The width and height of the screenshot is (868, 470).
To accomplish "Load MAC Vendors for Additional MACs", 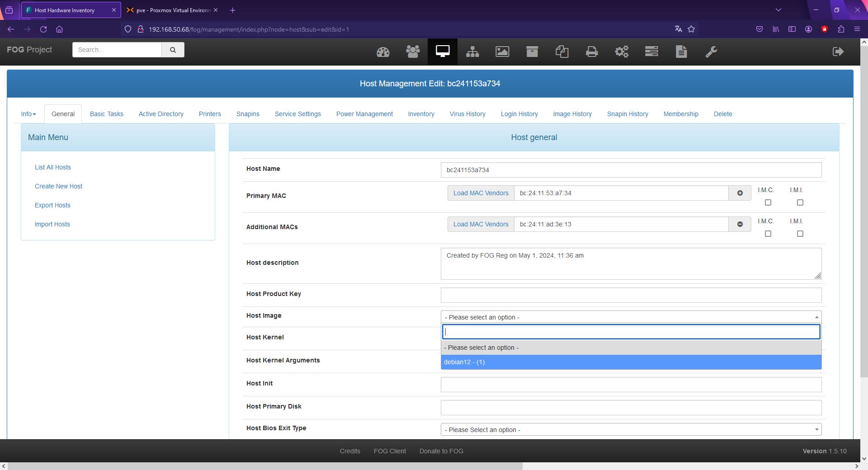I will coord(481,224).
